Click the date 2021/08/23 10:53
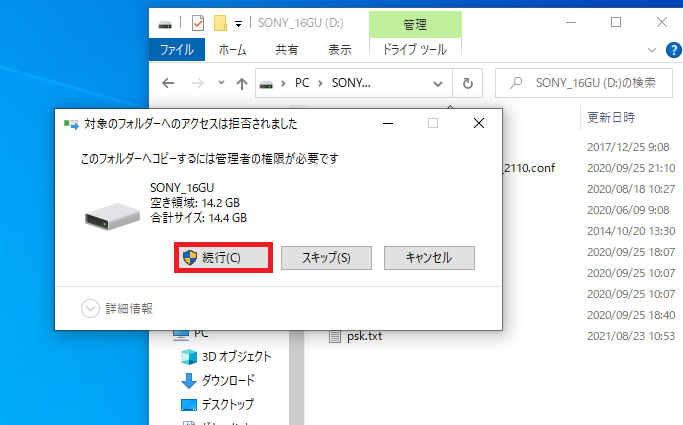This screenshot has height=425, width=683. [631, 336]
